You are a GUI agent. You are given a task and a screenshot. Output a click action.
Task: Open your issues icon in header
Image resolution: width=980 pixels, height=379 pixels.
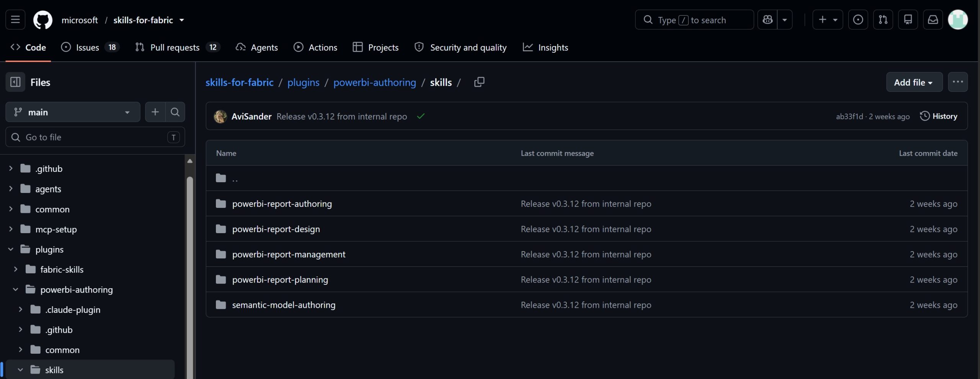[858, 20]
